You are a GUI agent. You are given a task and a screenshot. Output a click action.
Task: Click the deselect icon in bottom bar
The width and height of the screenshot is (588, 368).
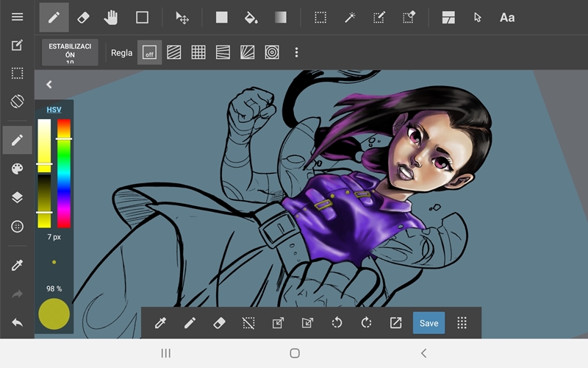click(x=248, y=323)
